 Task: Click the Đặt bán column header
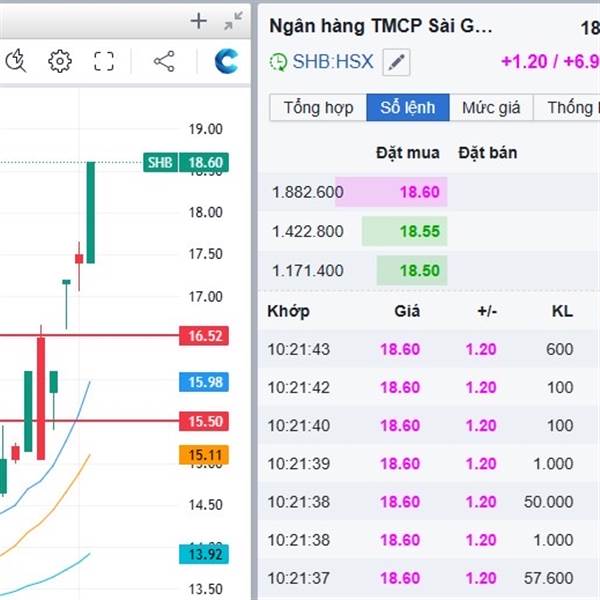488,153
